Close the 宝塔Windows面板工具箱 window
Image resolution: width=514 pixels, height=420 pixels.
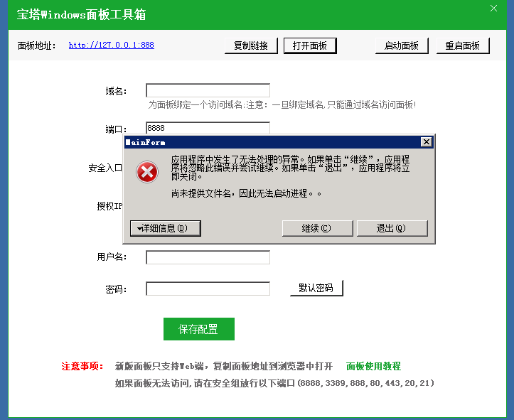point(493,9)
